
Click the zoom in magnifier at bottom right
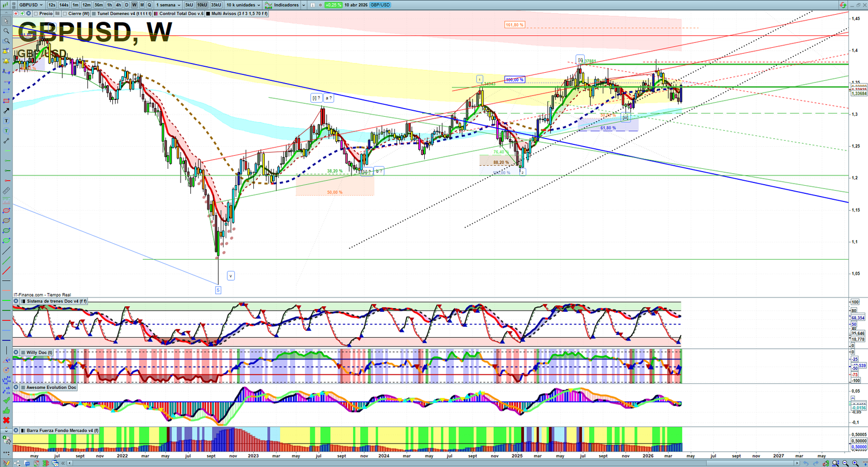pos(856,463)
